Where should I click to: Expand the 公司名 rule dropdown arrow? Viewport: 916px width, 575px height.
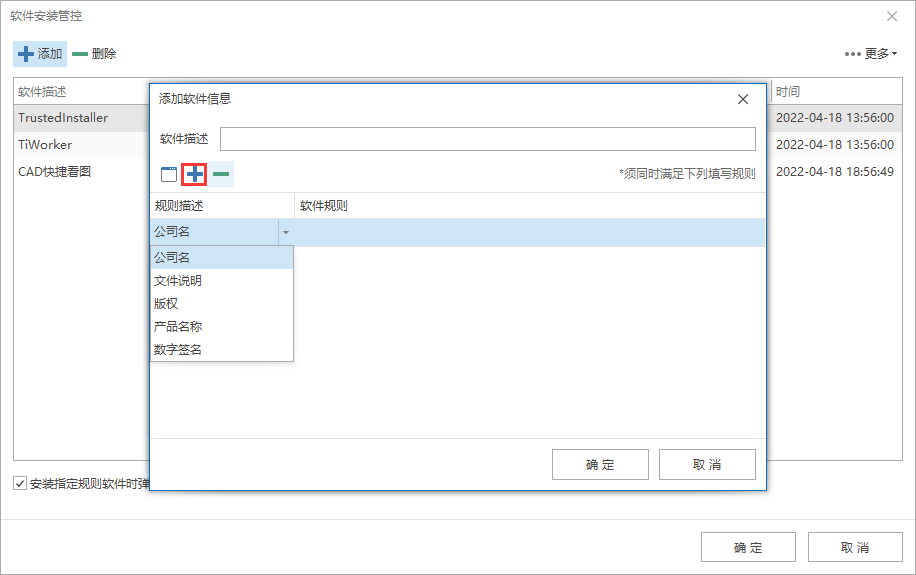tap(286, 233)
